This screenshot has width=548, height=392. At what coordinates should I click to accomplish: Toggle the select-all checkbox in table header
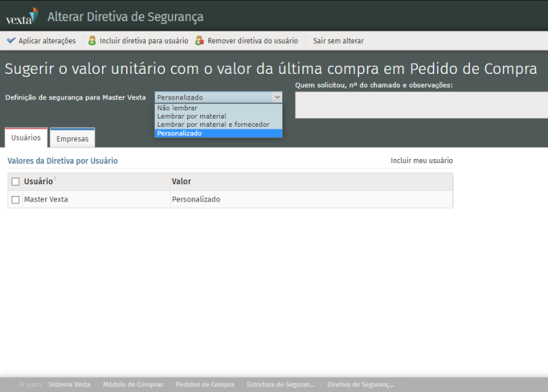click(x=15, y=182)
